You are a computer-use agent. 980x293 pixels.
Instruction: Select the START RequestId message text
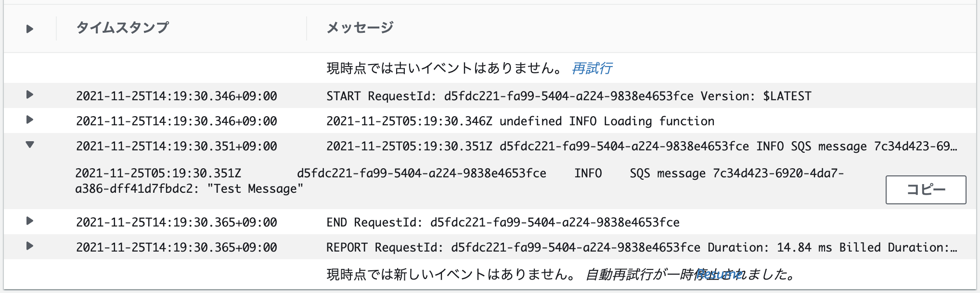[568, 96]
